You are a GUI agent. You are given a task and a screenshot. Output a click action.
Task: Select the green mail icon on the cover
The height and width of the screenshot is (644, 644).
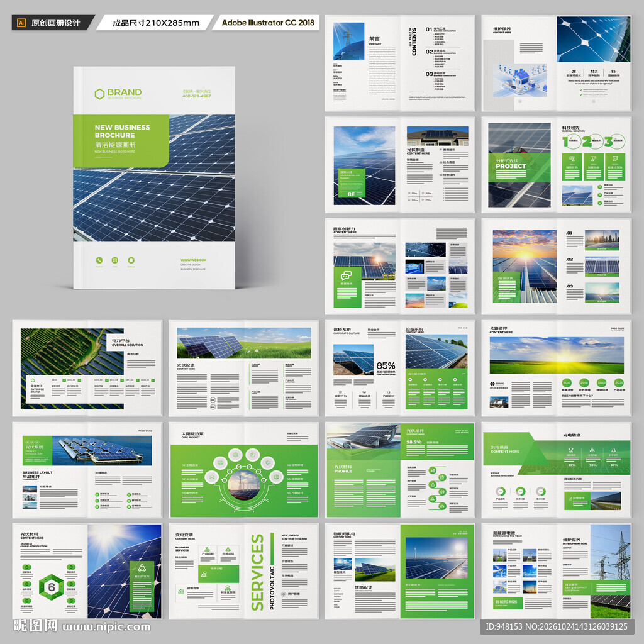[115, 260]
